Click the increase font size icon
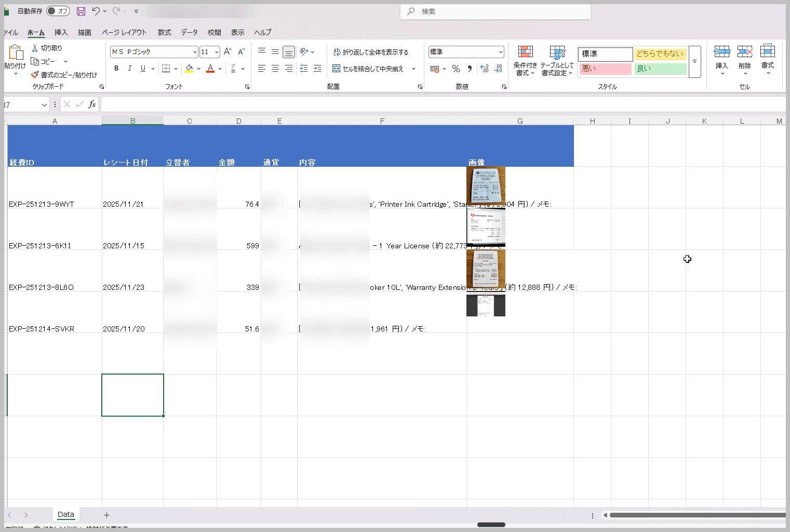This screenshot has width=790, height=532. [x=227, y=51]
